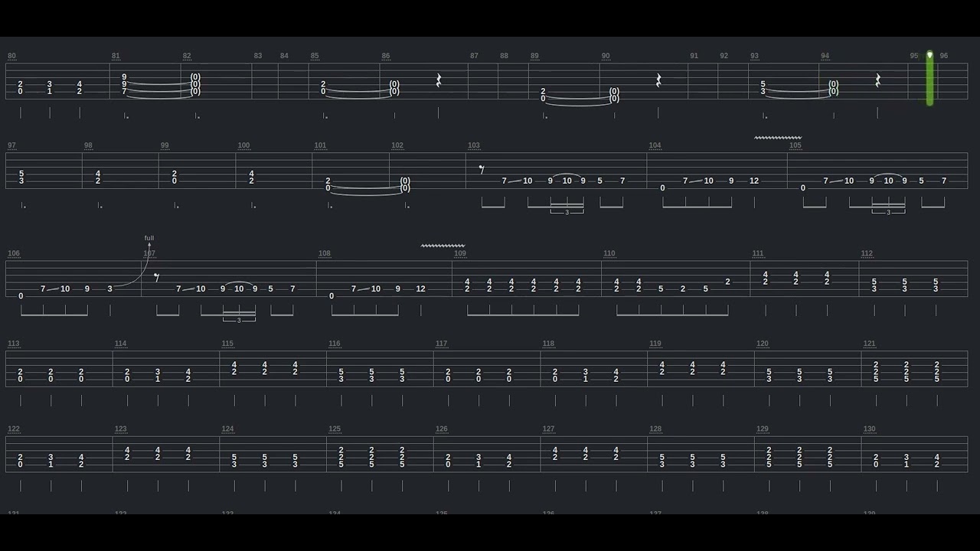This screenshot has height=551, width=980.
Task: Click the quarter rest in measure 90
Action: click(x=658, y=80)
